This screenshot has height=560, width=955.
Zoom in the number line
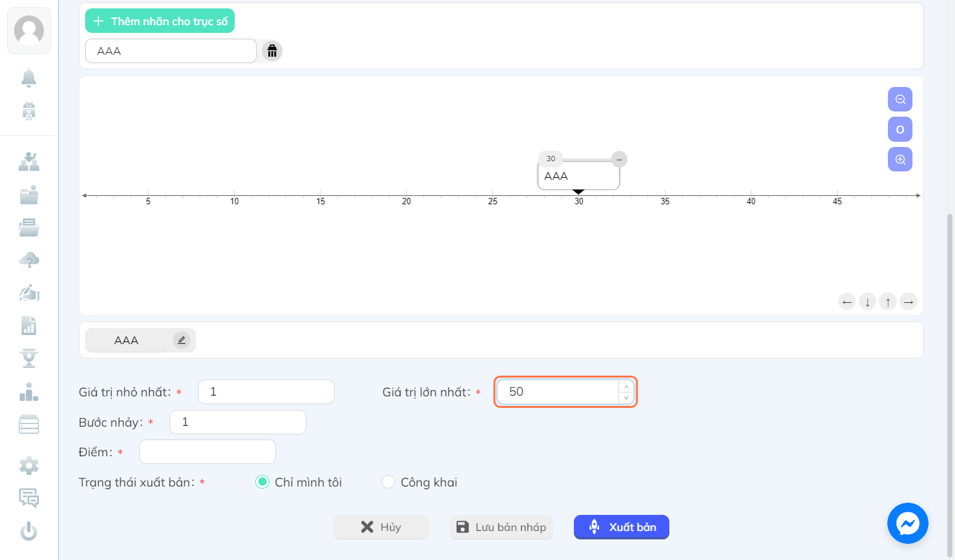pyautogui.click(x=900, y=159)
